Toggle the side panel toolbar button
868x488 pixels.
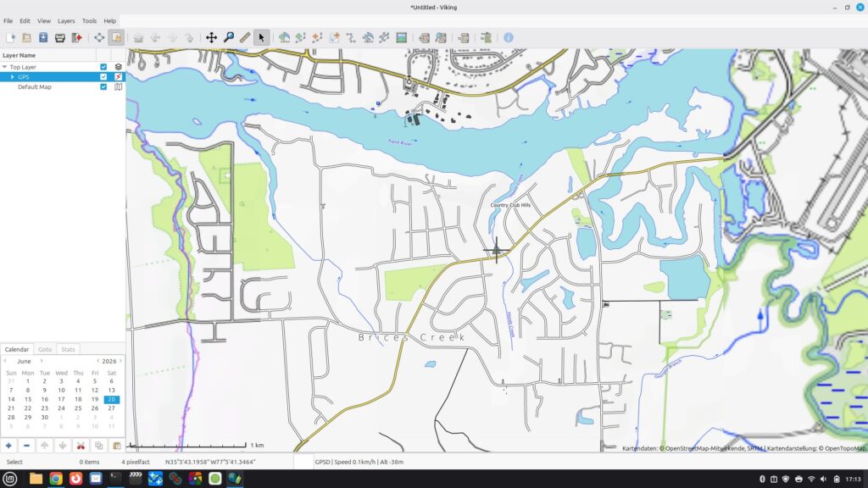[x=116, y=37]
